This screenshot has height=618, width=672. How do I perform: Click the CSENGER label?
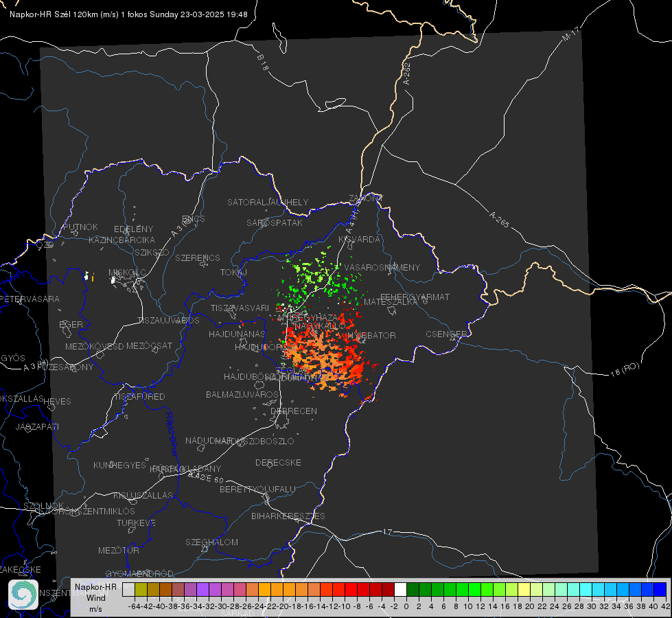[x=446, y=334]
